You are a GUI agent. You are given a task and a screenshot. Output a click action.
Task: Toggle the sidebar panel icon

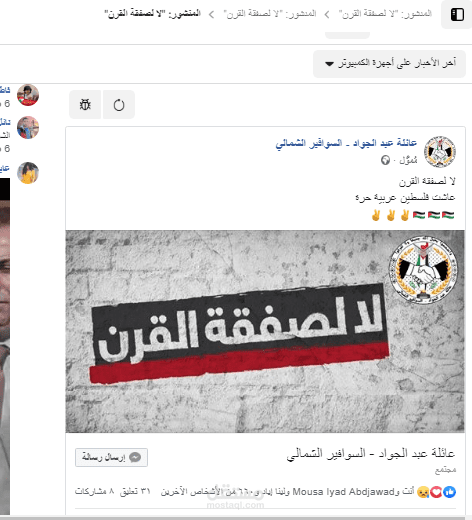(457, 14)
